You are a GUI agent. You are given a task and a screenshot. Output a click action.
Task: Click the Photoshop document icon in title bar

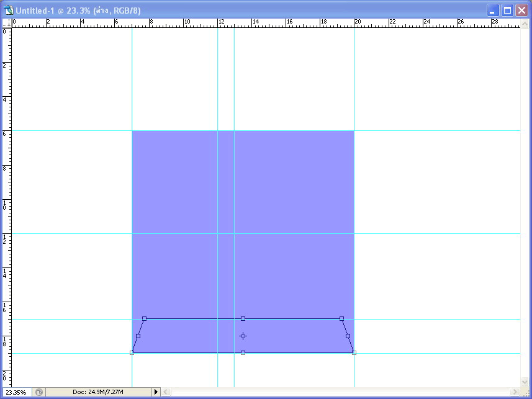[x=9, y=11]
